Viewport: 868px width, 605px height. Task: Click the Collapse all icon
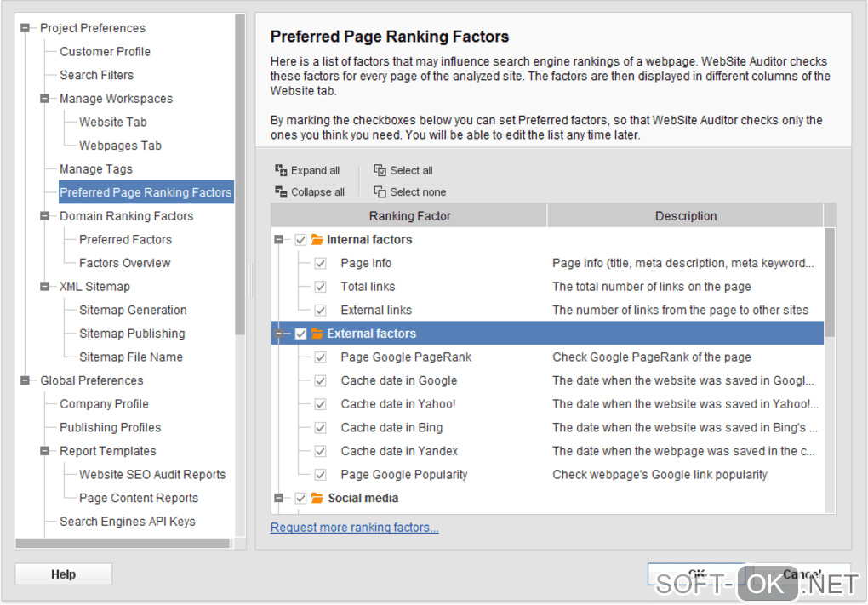tap(281, 192)
